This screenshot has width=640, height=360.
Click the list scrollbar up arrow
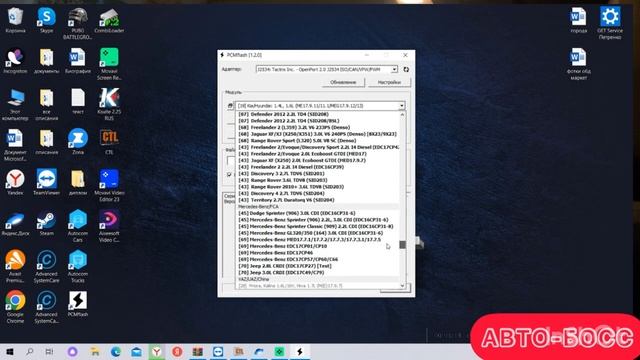[x=402, y=115]
